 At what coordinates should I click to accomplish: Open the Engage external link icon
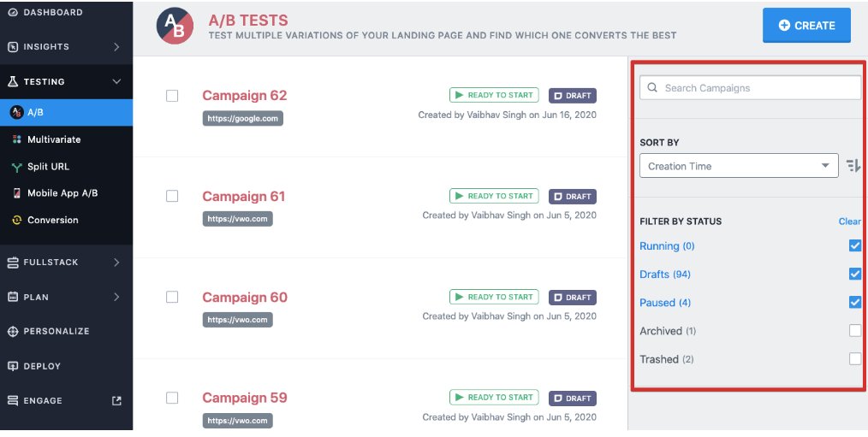tap(116, 400)
